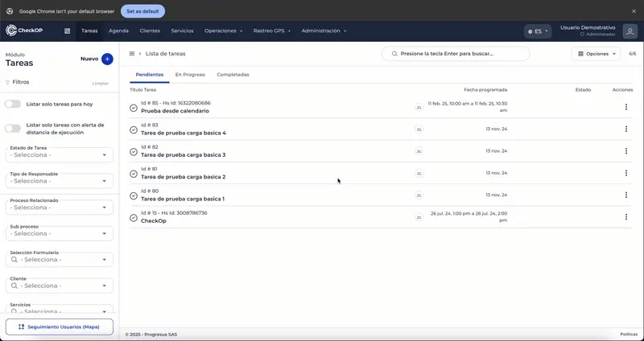Open actions menu for Prueba desde calendario
Viewport: 644px width, 341px height.
pos(626,107)
